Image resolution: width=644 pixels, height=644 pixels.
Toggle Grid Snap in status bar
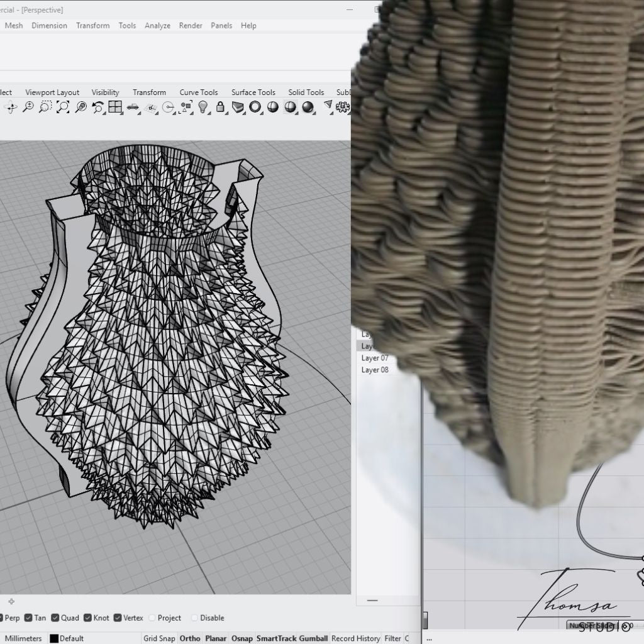pos(159,638)
